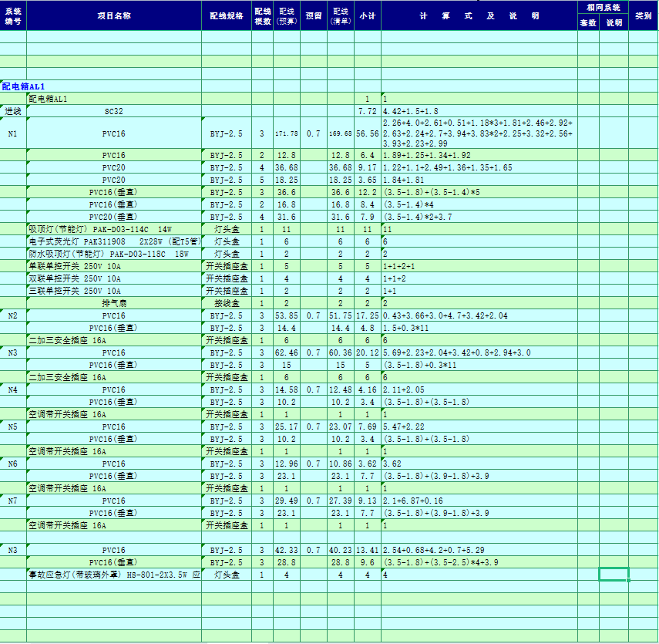Click the 配线规格 header cell

(x=227, y=15)
